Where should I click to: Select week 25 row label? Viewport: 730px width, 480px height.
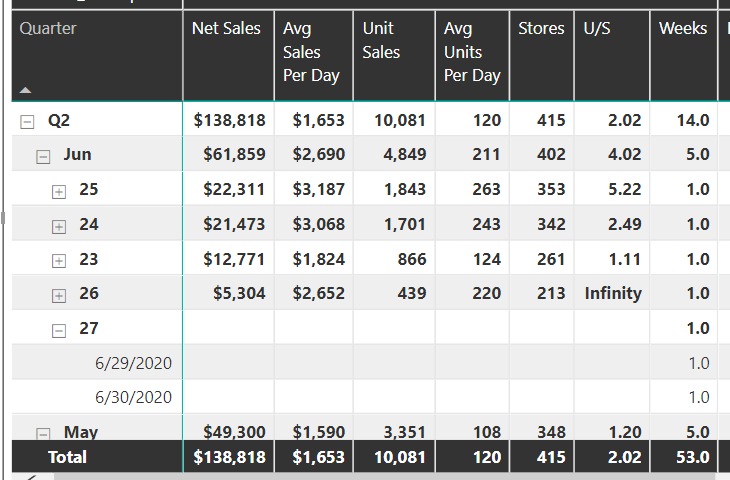click(x=88, y=189)
